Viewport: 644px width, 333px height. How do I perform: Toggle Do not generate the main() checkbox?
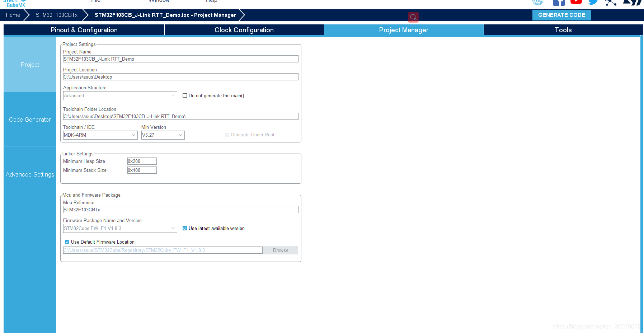185,95
